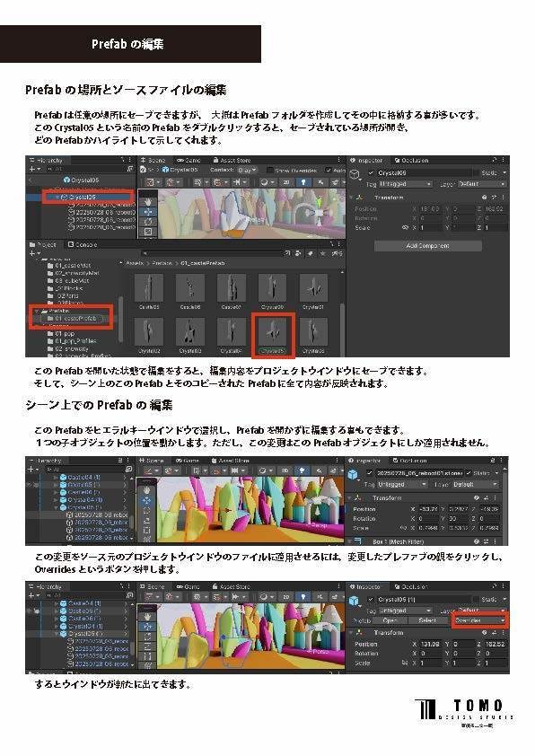Click the blue prefab cube icon in the middle Inspector
Viewport: 535px width, 756px height.
(354, 474)
